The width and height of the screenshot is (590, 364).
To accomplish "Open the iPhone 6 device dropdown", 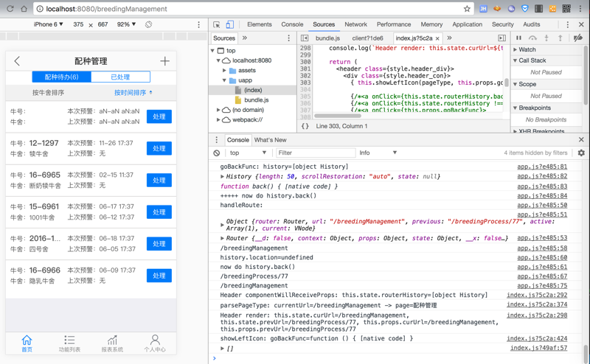I will [49, 24].
